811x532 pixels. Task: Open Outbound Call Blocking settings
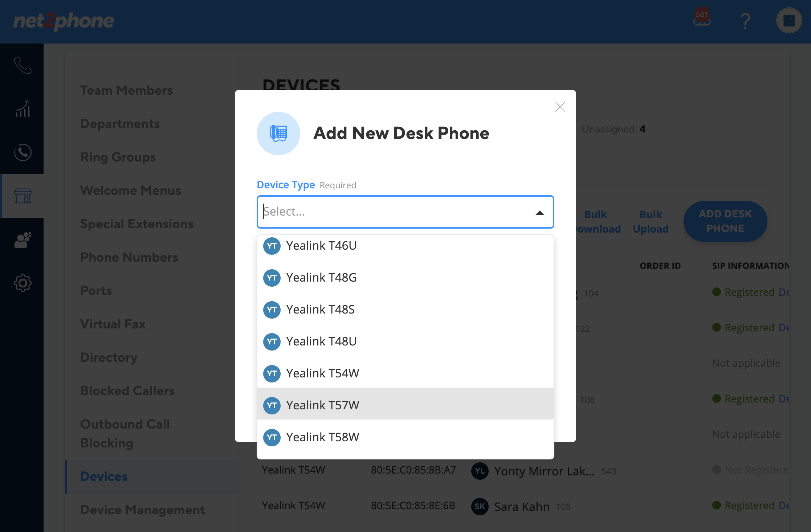tap(125, 433)
